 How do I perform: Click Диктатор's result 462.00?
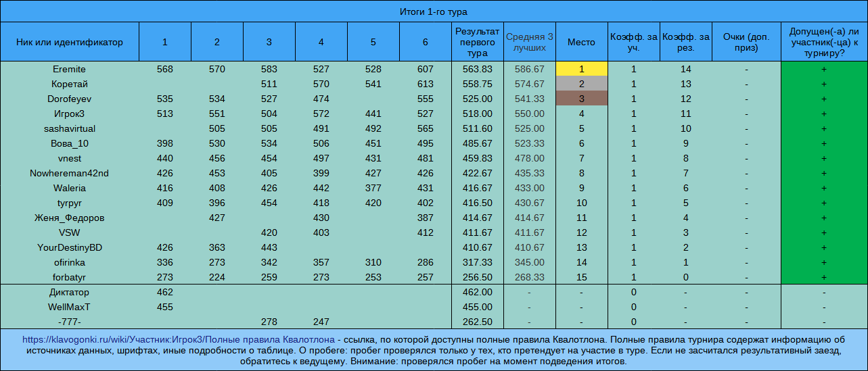(x=478, y=293)
